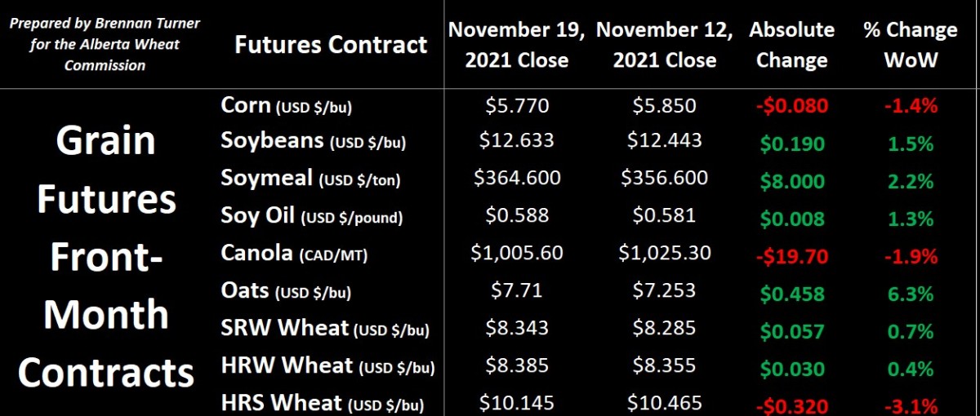
Task: Click the % Change WoW header
Action: pyautogui.click(x=910, y=45)
